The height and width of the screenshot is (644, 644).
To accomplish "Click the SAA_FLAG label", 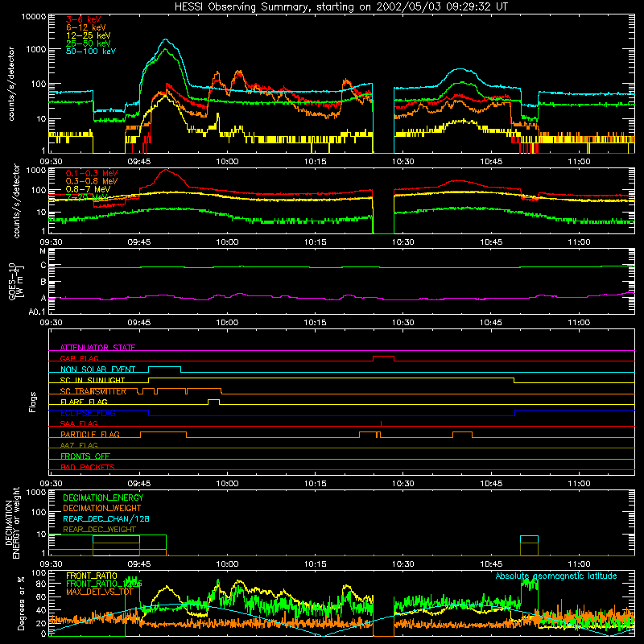I will tap(79, 423).
